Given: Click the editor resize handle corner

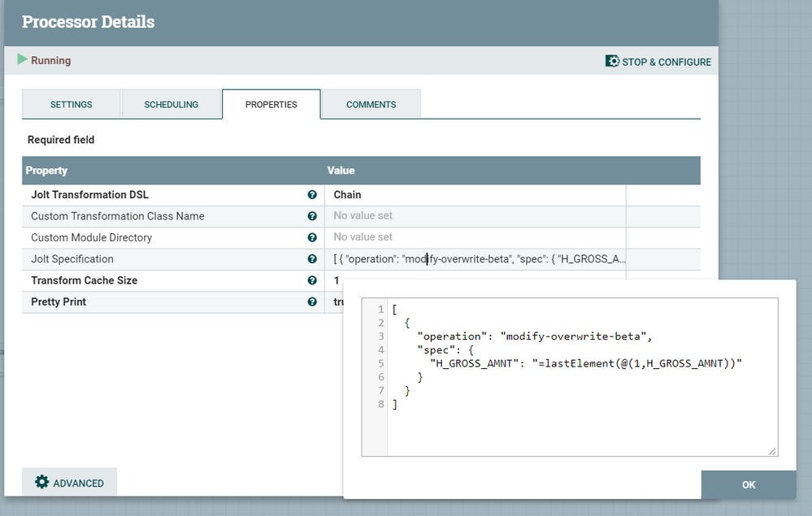Looking at the screenshot, I should [x=772, y=451].
